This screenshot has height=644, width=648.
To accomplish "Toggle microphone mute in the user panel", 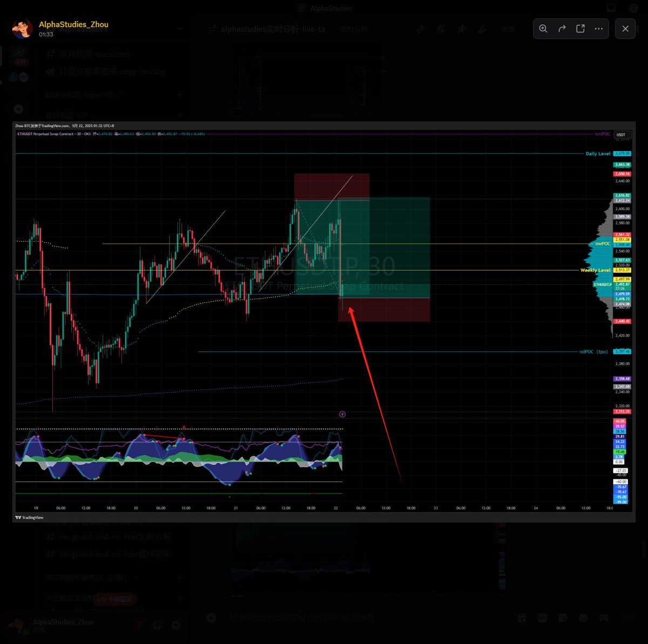I will (x=139, y=625).
